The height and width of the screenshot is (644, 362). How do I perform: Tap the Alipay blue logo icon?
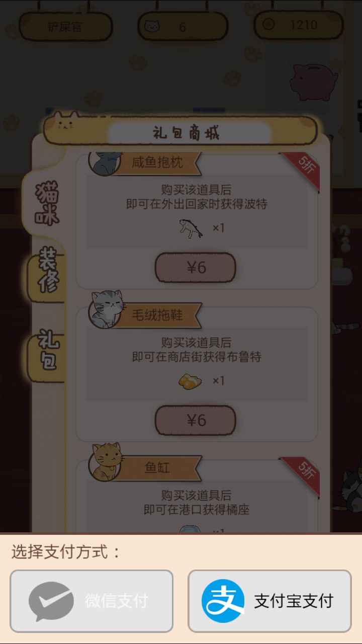coord(223,601)
